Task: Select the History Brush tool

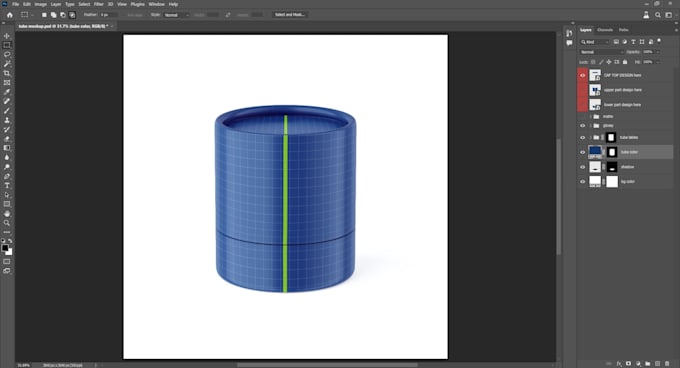Action: [7, 129]
